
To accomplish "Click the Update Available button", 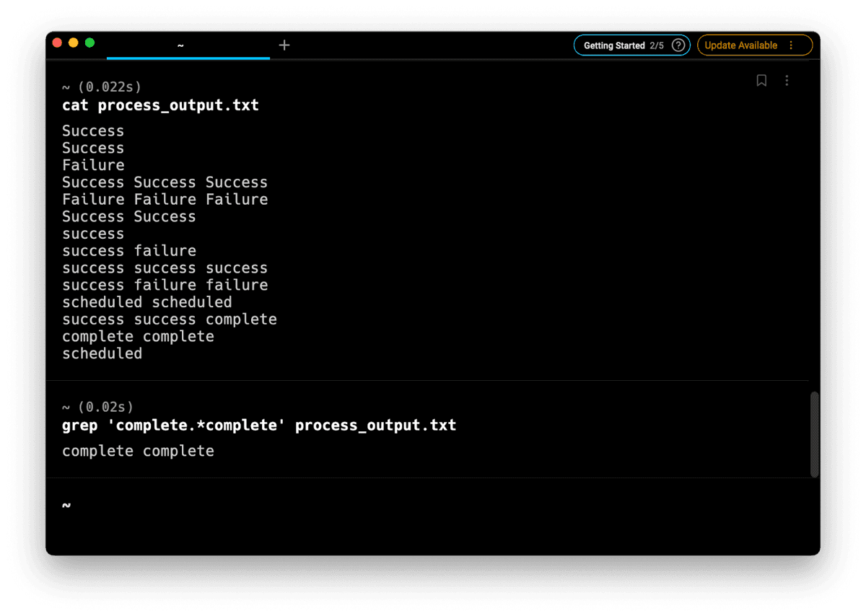I will pyautogui.click(x=740, y=45).
